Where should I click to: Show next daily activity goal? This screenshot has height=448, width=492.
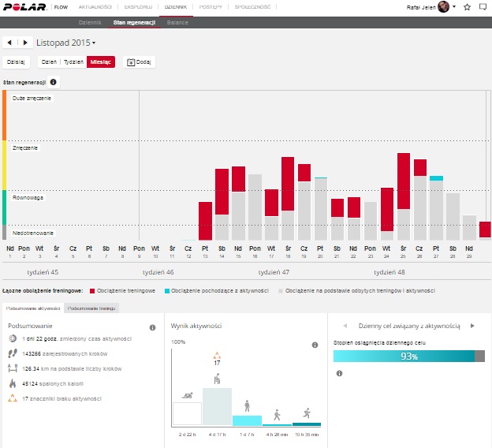[472, 326]
